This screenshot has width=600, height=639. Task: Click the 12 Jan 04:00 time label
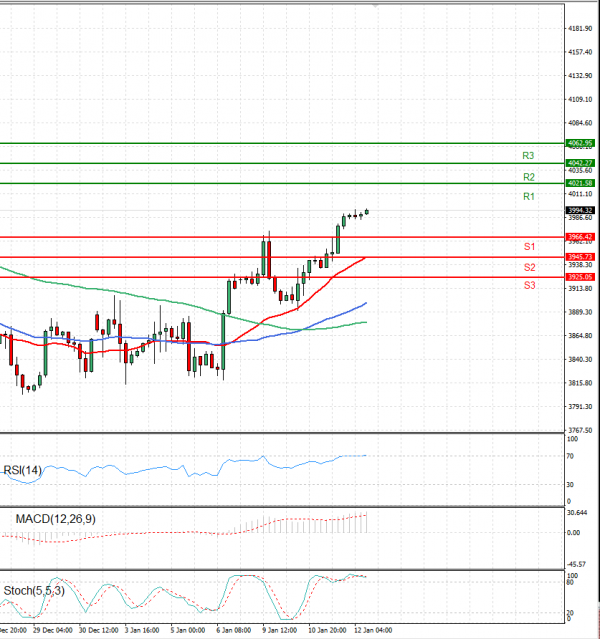click(373, 630)
